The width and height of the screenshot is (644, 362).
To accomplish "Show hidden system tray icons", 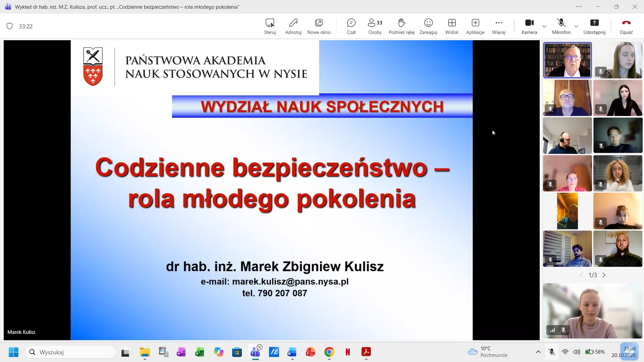I will [x=538, y=352].
